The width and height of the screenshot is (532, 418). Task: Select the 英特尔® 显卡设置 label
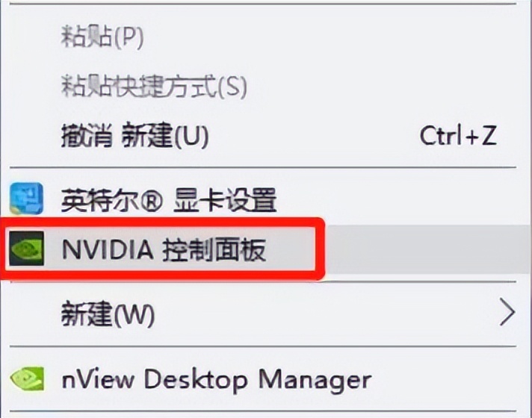click(x=168, y=199)
